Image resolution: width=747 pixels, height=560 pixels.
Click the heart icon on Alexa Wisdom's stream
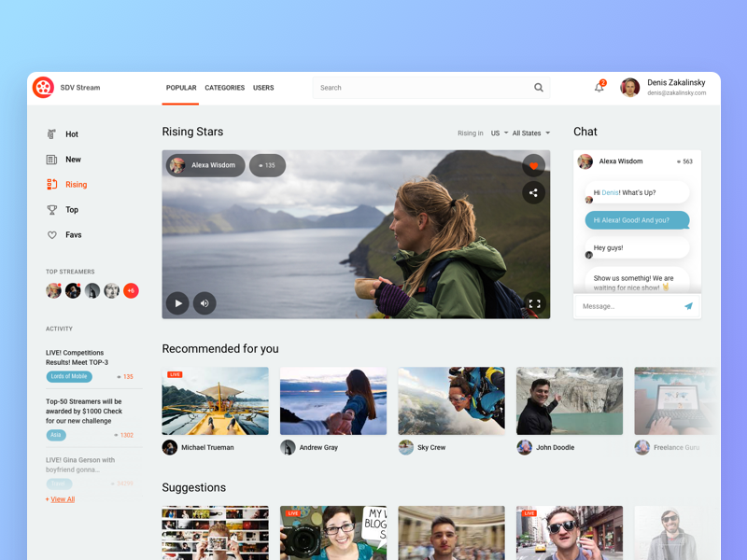pos(533,165)
